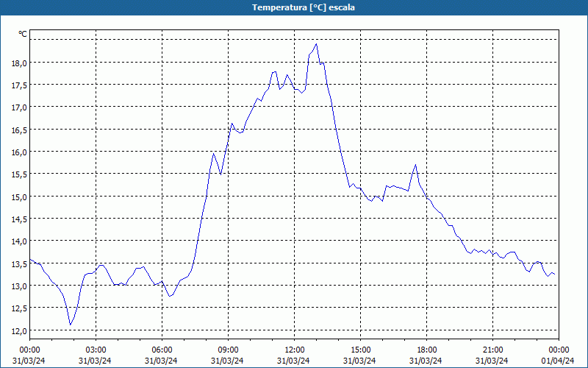This screenshot has height=368, width=588.
Task: Click the 03:00 time axis label
Action: coord(96,350)
